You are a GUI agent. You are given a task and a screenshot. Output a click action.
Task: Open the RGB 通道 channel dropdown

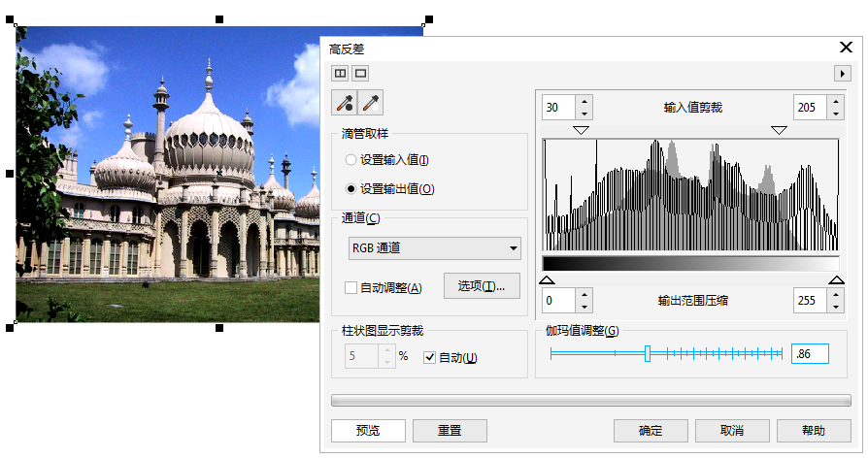434,248
